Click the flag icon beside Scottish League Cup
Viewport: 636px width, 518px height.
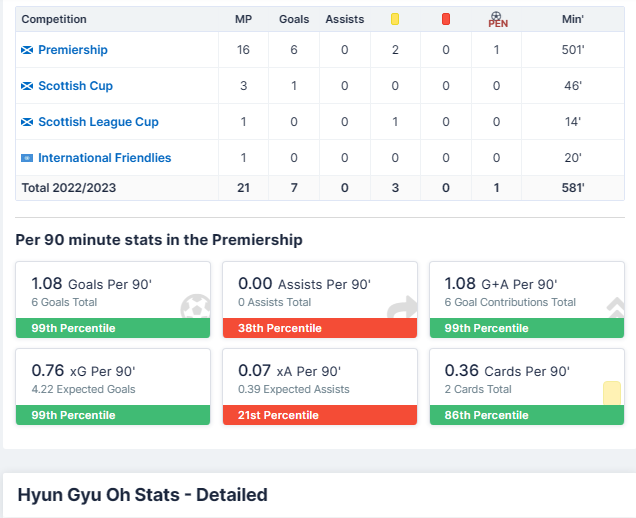[x=28, y=122]
